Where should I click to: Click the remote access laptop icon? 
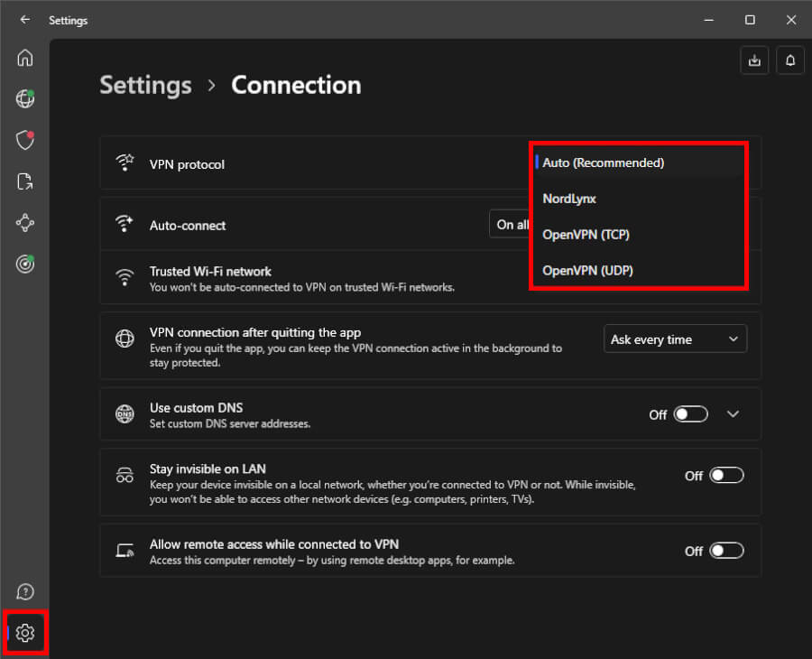(x=125, y=550)
